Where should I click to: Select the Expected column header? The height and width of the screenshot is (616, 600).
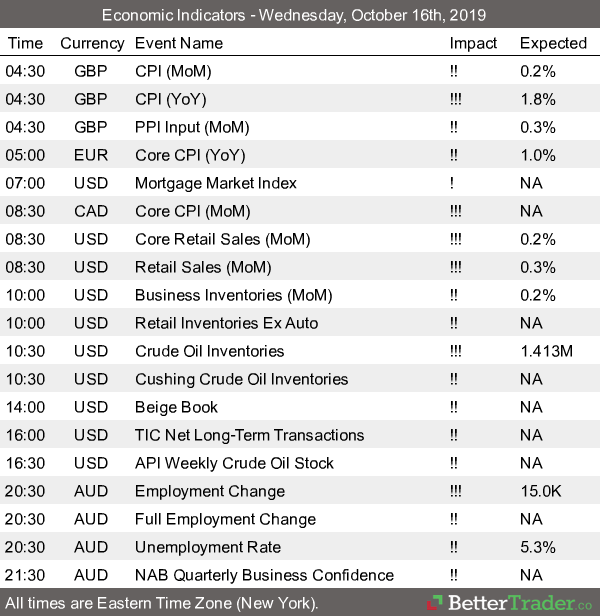click(553, 43)
